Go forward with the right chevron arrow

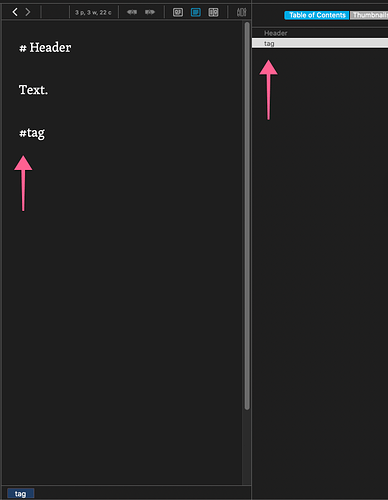click(x=28, y=12)
